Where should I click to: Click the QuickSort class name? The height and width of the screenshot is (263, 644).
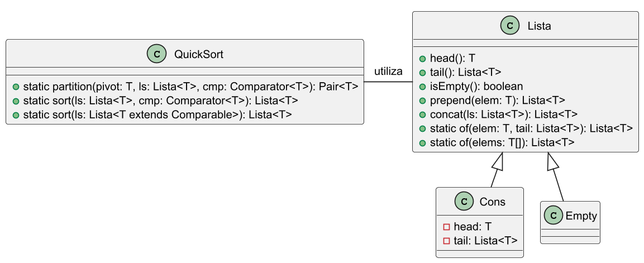pos(199,54)
